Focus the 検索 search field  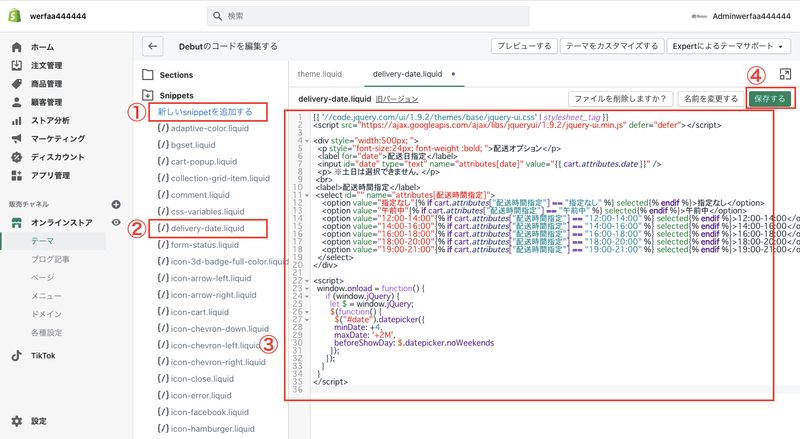(x=368, y=16)
